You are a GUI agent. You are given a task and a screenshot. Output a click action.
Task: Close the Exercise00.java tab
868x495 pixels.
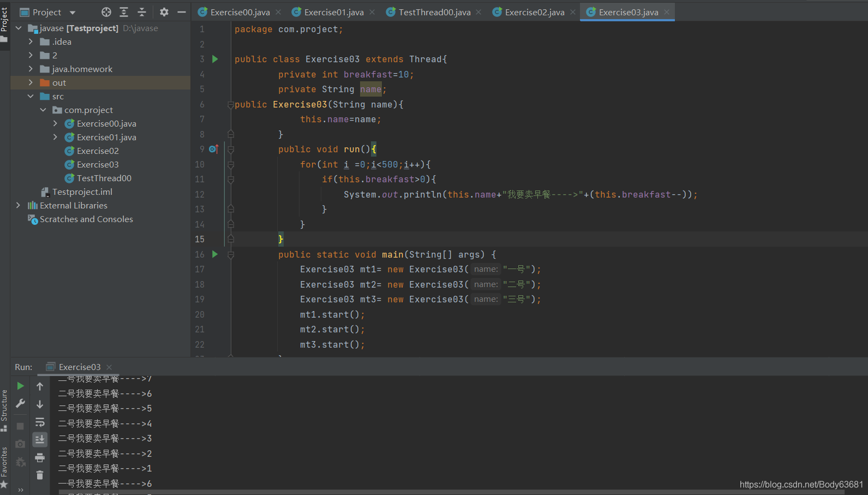point(278,12)
